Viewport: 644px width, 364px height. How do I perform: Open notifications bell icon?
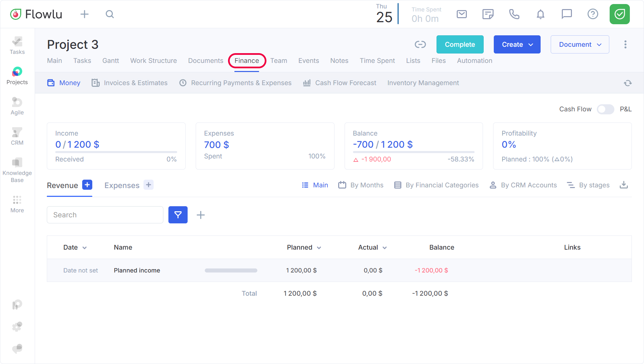click(540, 14)
